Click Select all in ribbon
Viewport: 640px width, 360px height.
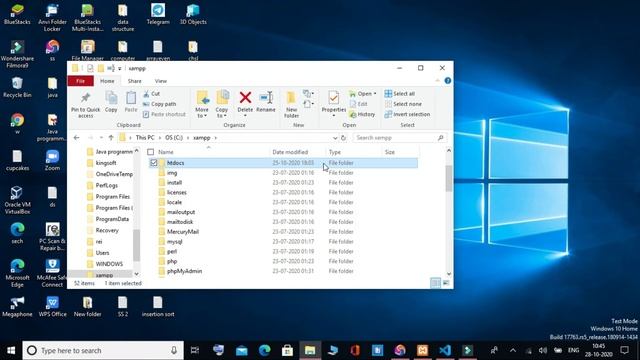tap(400, 94)
